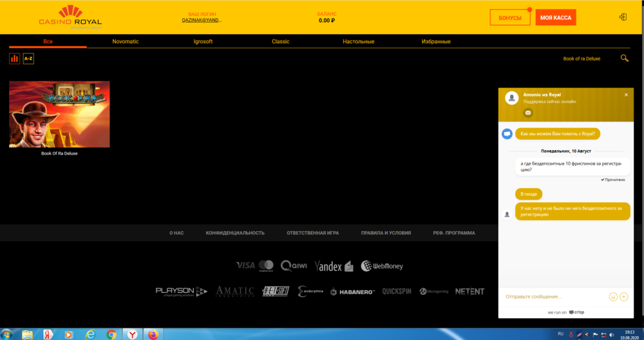
Task: Open the Book Of Ra Deluxe game thumbnail
Action: pyautogui.click(x=59, y=114)
